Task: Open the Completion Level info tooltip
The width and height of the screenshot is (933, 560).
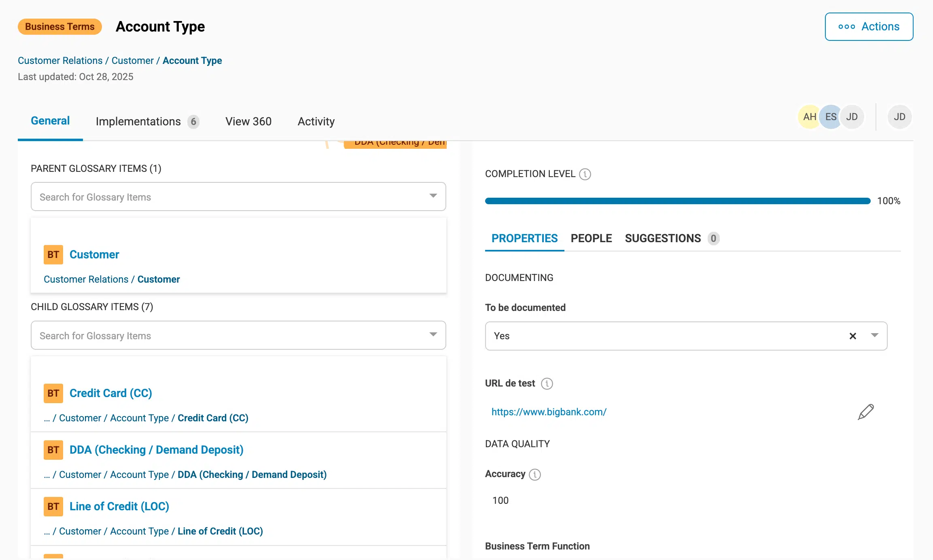Action: click(x=585, y=174)
